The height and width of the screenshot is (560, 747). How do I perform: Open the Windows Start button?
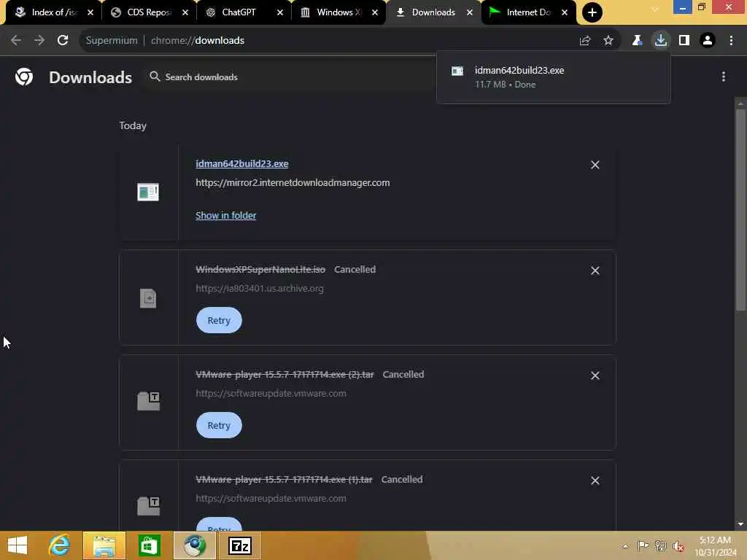[18, 545]
